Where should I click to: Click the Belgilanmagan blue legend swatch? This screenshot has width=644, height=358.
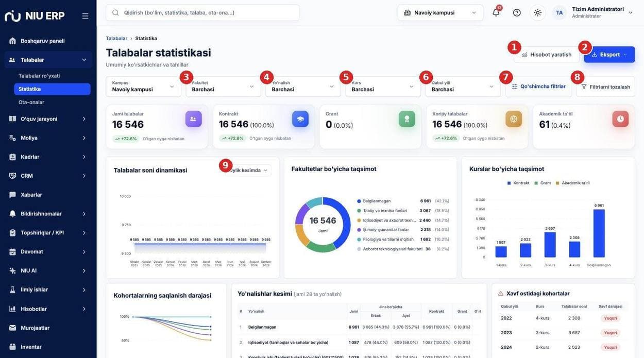click(x=359, y=201)
